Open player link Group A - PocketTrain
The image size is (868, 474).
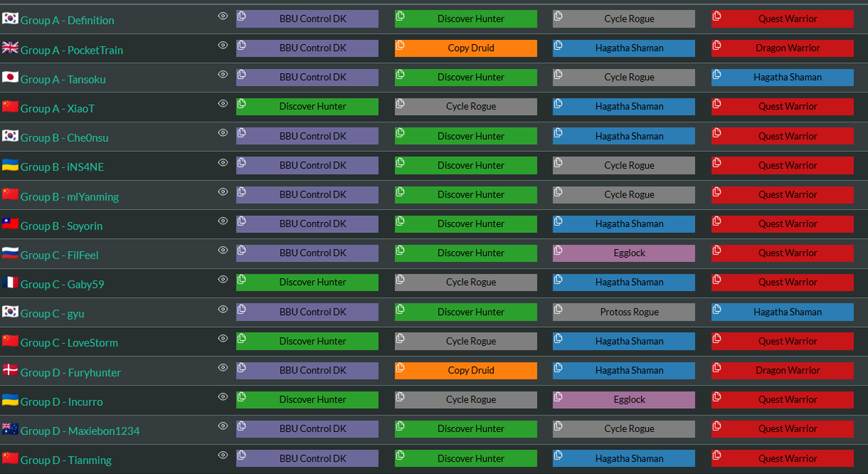tap(72, 50)
